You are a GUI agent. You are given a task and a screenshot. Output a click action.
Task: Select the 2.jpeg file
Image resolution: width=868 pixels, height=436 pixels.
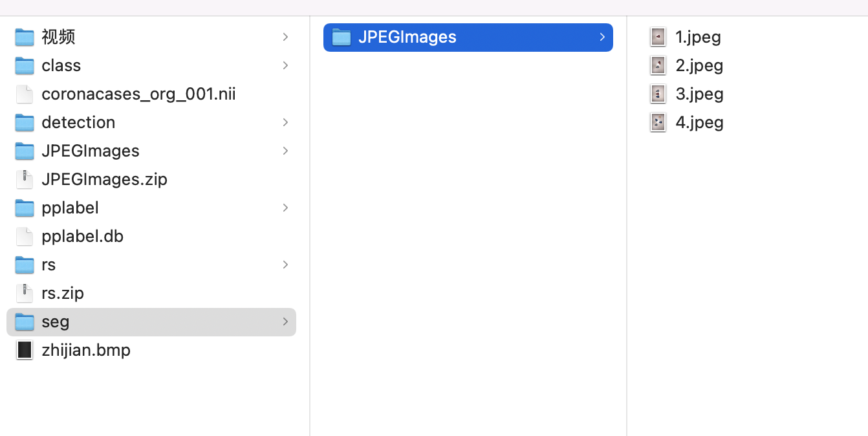[x=686, y=65]
